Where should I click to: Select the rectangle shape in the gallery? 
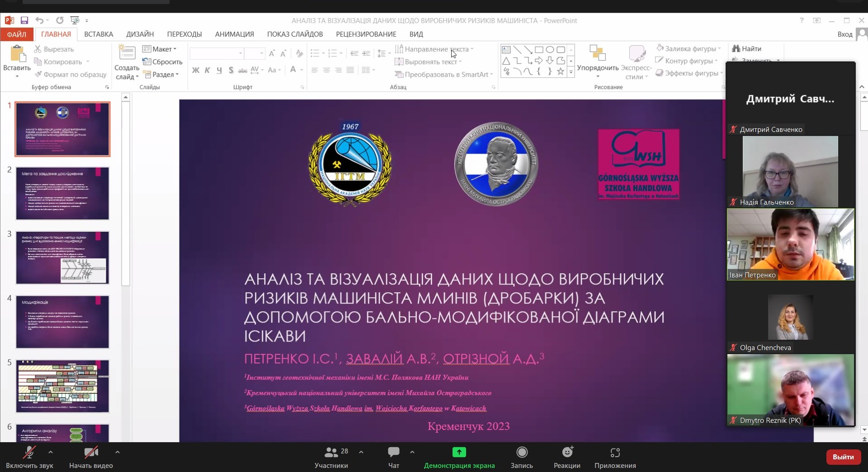[539, 50]
